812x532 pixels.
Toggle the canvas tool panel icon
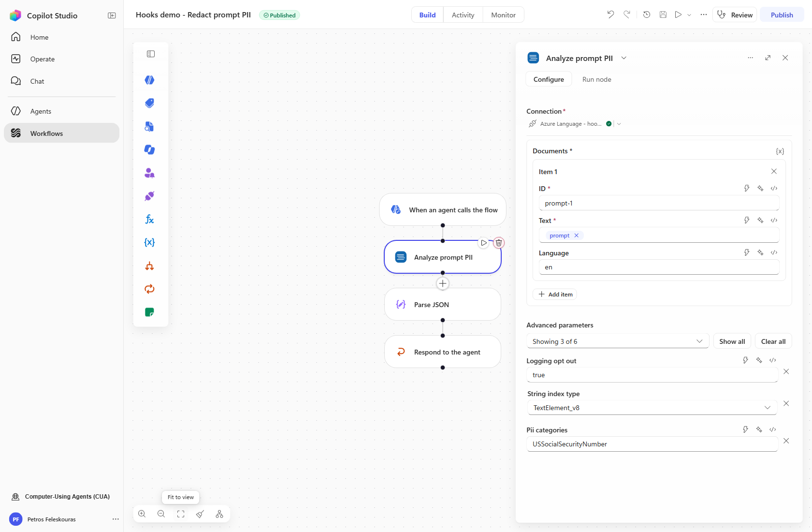click(x=151, y=54)
